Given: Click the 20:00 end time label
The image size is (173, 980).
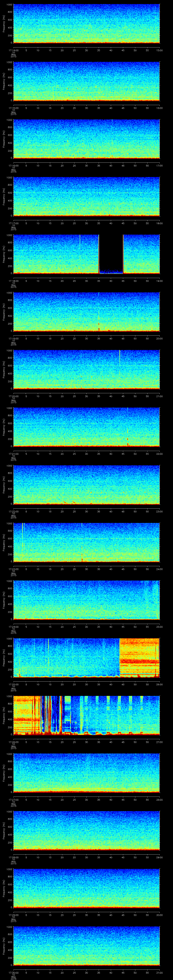Looking at the screenshot, I should 160,339.
